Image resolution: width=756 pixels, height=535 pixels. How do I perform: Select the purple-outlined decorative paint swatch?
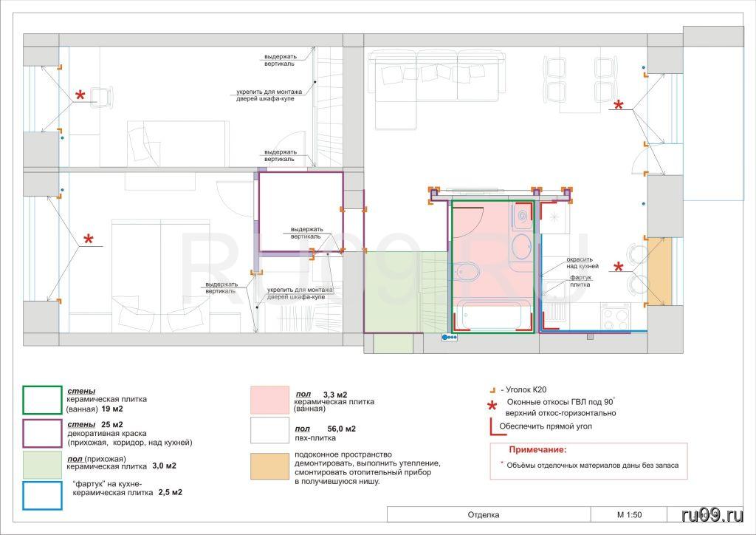(x=41, y=433)
